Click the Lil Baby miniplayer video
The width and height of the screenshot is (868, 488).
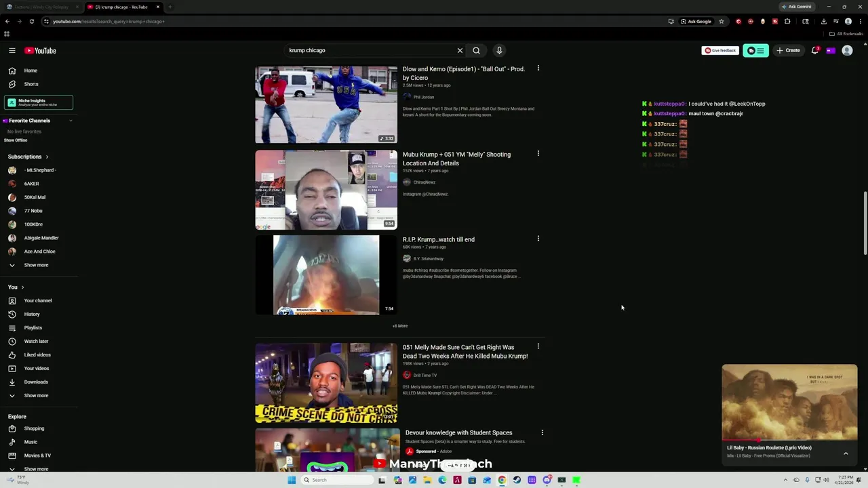tap(789, 403)
